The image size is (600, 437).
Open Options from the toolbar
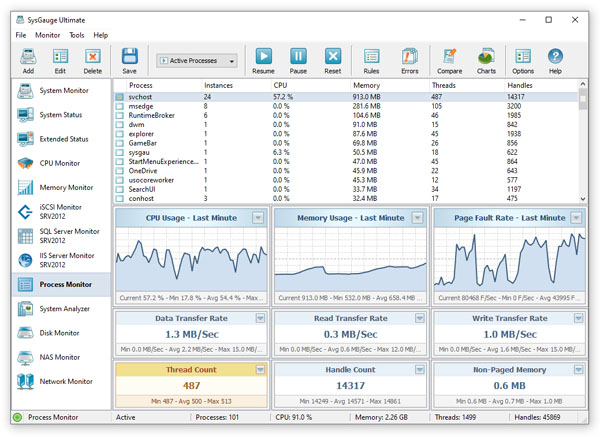click(x=523, y=59)
